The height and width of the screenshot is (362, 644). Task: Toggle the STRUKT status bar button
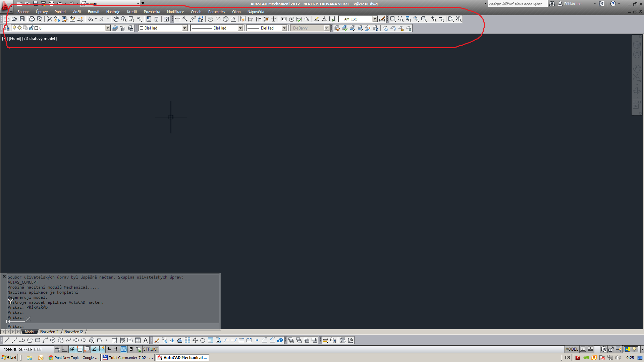click(x=150, y=349)
